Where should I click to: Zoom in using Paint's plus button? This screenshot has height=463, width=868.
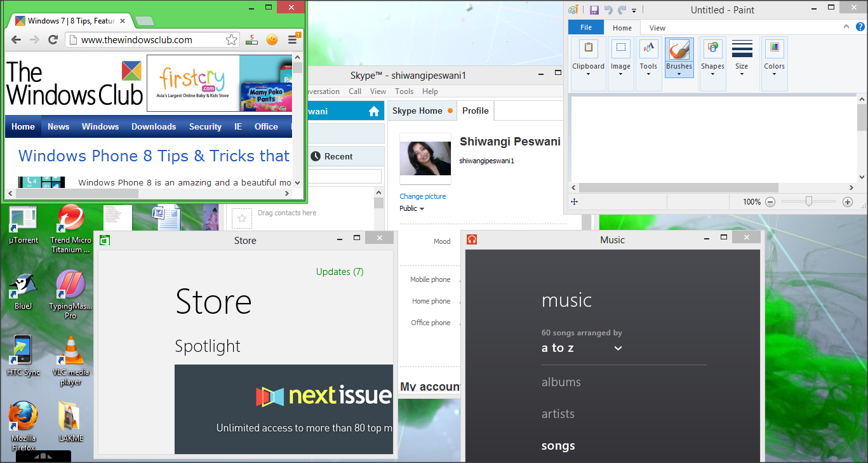[x=847, y=202]
